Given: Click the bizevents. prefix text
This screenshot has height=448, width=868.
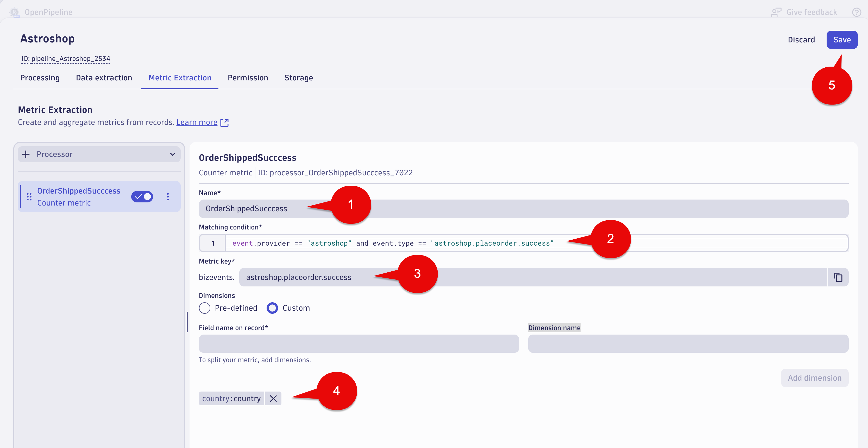Looking at the screenshot, I should [x=217, y=277].
